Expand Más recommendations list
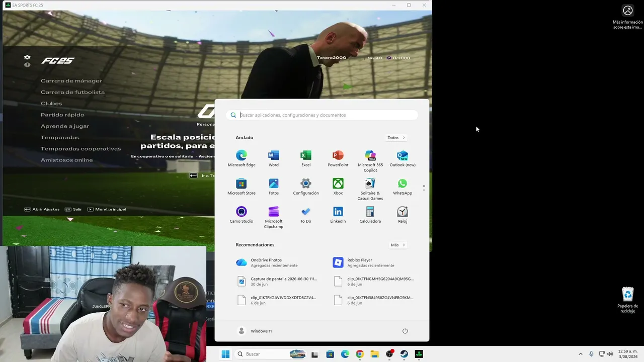The height and width of the screenshot is (362, 644). click(397, 245)
